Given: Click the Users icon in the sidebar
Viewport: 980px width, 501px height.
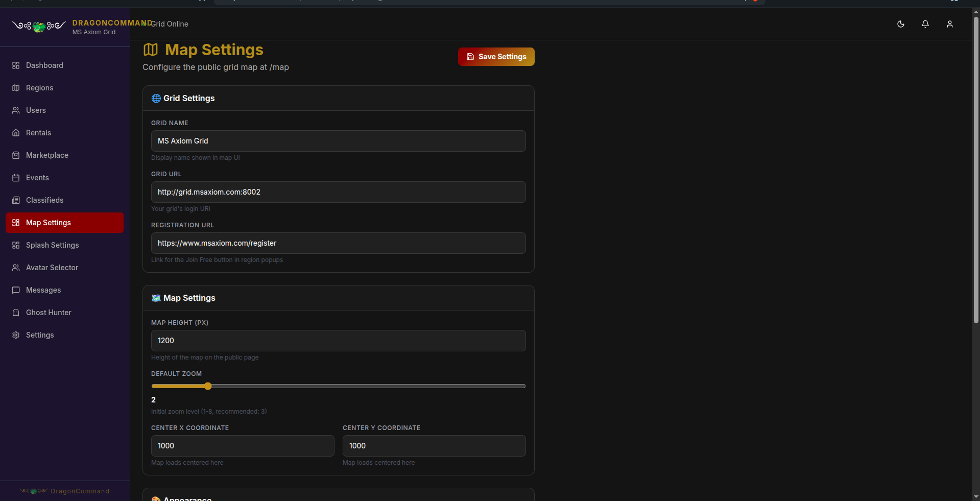Looking at the screenshot, I should [16, 110].
